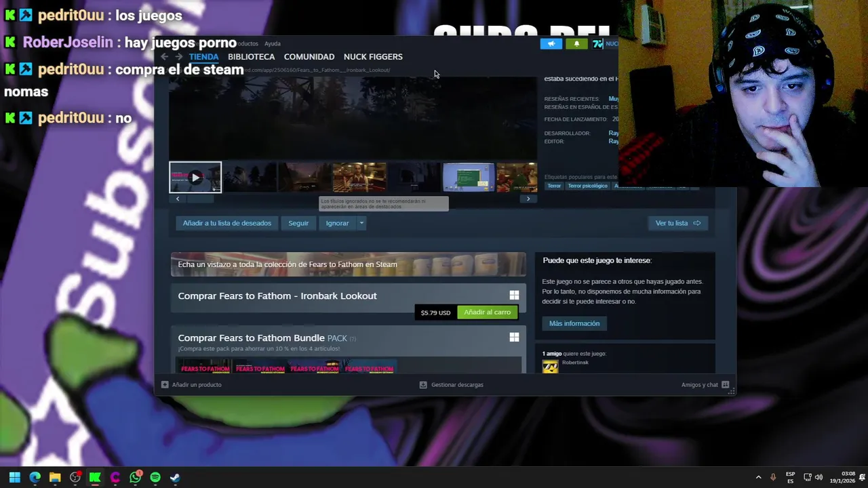Open the Fears to Fathom collection banner

pos(348,264)
